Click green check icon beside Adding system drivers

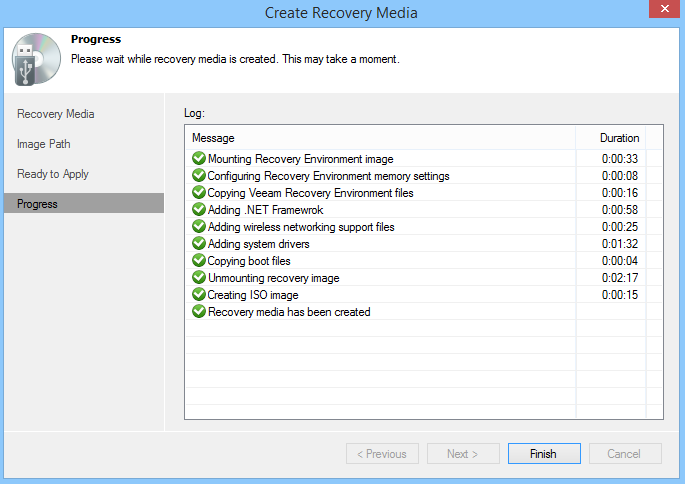tap(199, 243)
